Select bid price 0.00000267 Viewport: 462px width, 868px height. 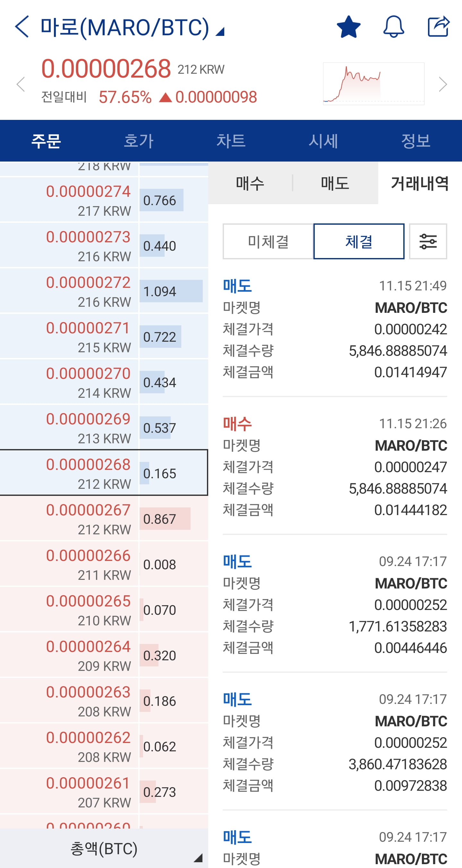pyautogui.click(x=69, y=518)
